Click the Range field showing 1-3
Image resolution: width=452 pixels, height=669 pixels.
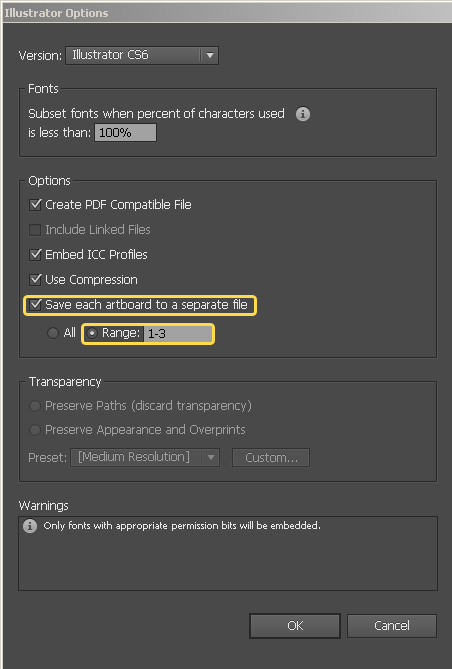[x=178, y=334]
